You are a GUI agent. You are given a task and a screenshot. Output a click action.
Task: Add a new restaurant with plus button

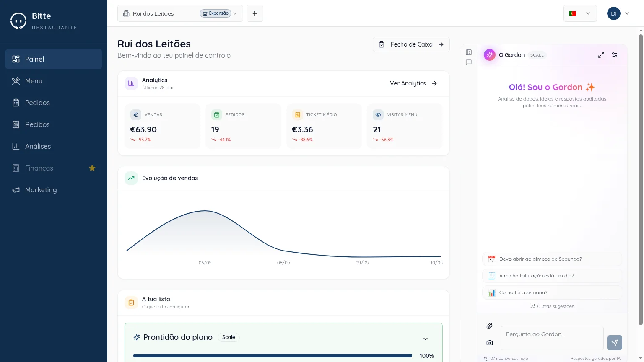click(255, 13)
